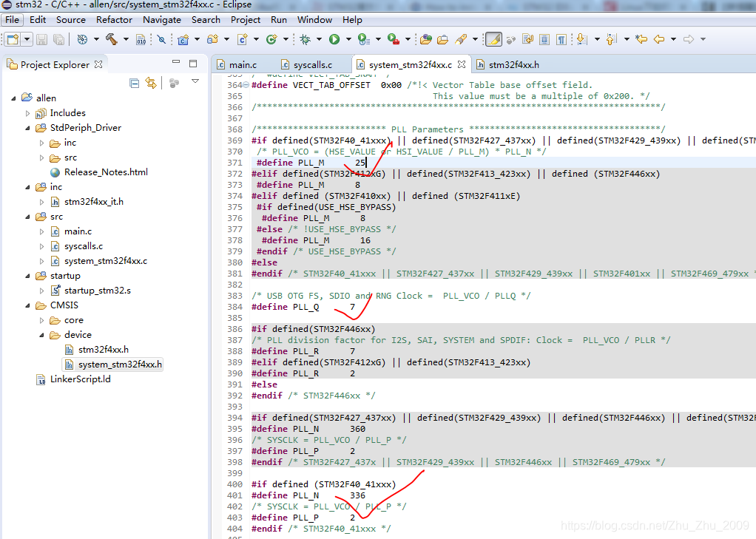Open the File menu
Screen dimensions: 756x539
[x=12, y=20]
